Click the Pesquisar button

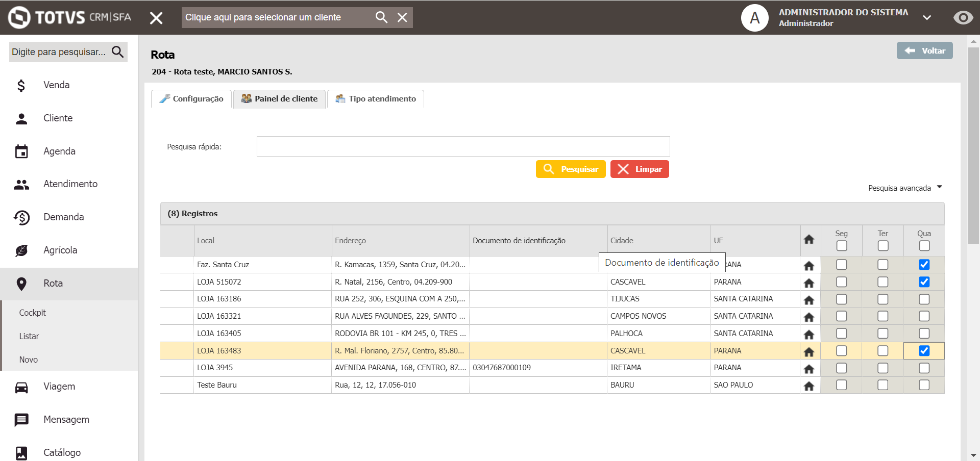[x=571, y=169]
